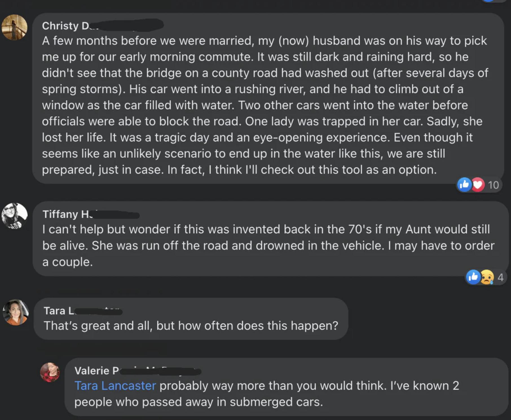511x420 pixels.
Task: Click the partially visible blue reaction icon at top
Action: click(x=489, y=1)
